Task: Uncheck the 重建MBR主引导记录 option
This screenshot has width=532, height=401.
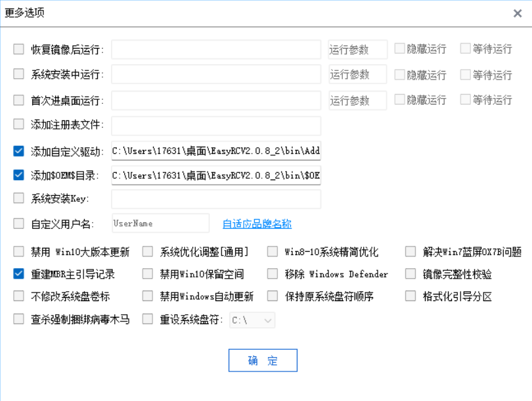Action: (18, 274)
